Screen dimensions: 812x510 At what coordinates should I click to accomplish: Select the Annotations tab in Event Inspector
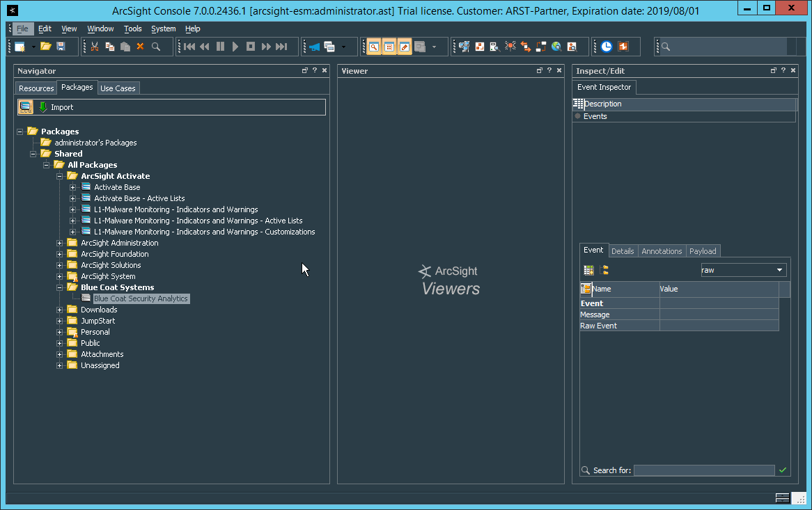click(x=662, y=251)
